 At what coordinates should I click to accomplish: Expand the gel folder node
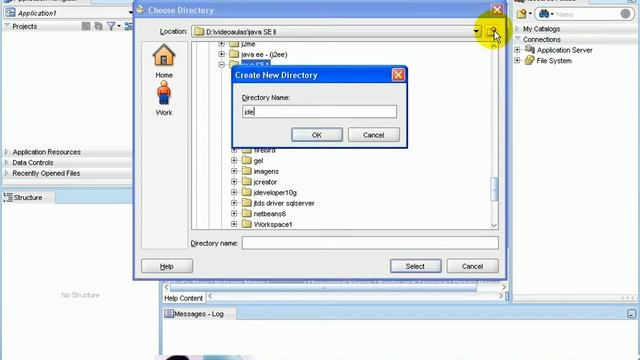(234, 160)
